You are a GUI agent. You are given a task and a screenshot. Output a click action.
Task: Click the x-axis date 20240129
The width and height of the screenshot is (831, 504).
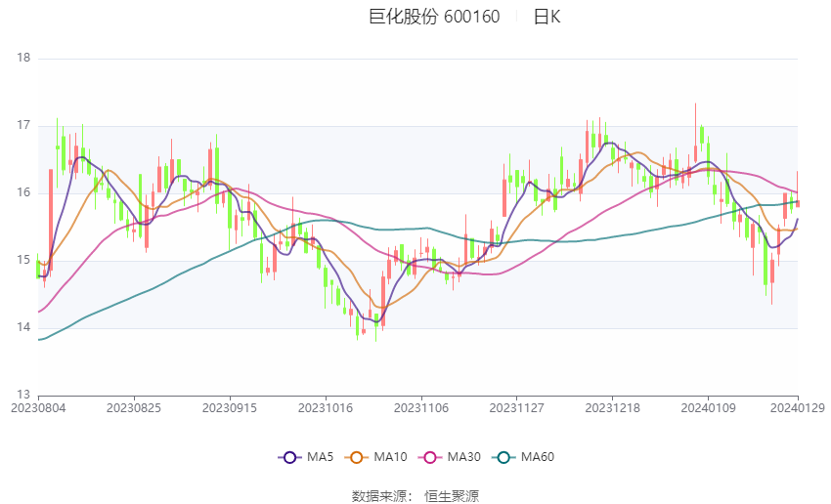point(798,408)
